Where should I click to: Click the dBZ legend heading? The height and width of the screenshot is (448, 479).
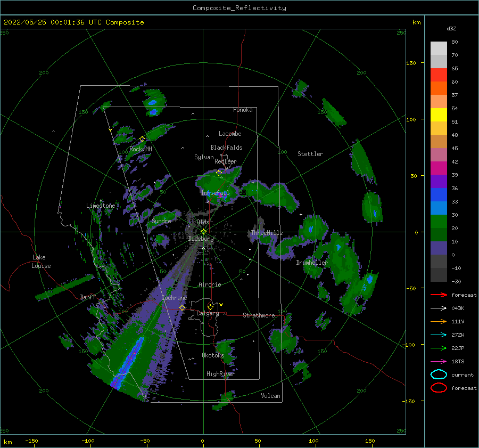point(451,28)
